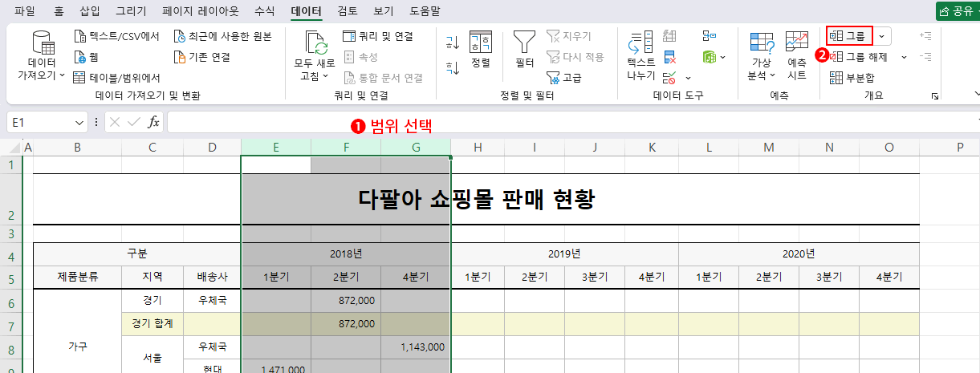This screenshot has height=373, width=980.
Task: Click the 부분합 (Subtotal) button
Action: pos(852,78)
